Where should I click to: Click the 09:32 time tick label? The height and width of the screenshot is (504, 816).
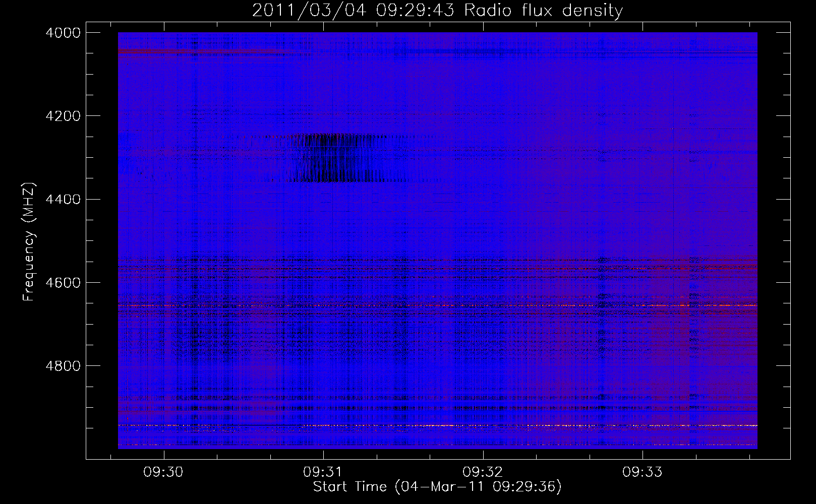coord(483,472)
